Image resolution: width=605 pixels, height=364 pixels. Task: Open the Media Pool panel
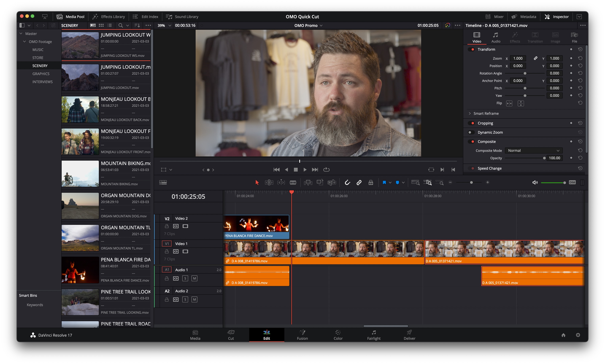[70, 16]
